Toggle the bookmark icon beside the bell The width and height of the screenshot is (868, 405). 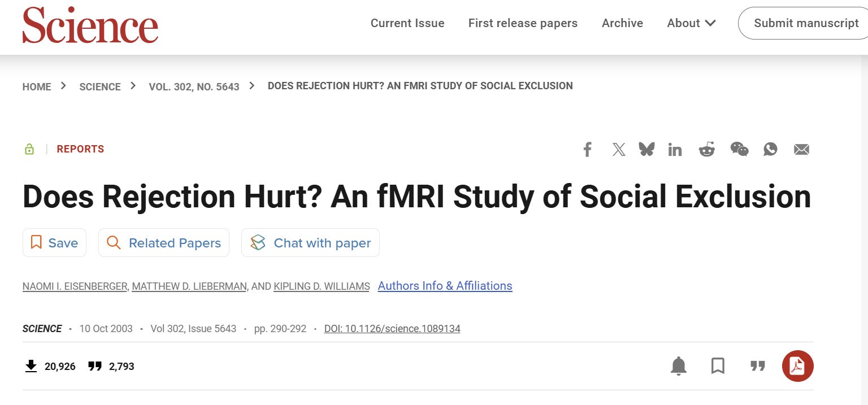(718, 366)
